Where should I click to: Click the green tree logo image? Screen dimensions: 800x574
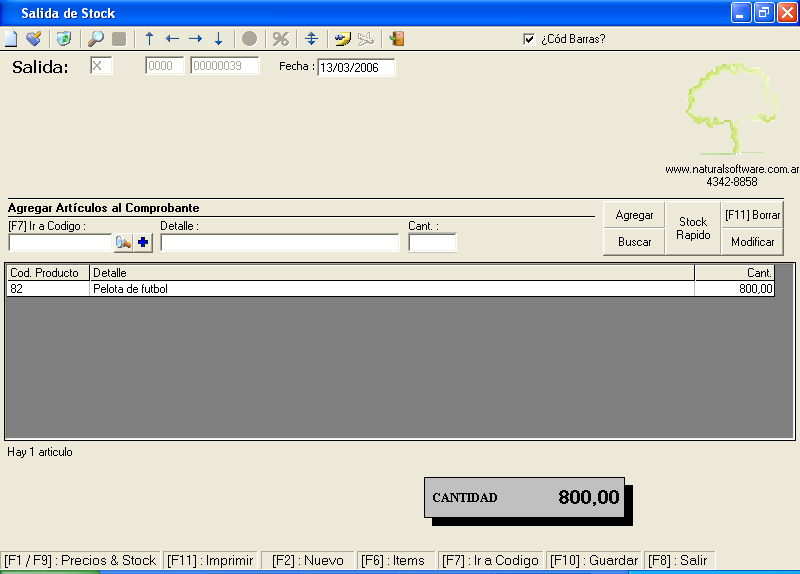(732, 108)
